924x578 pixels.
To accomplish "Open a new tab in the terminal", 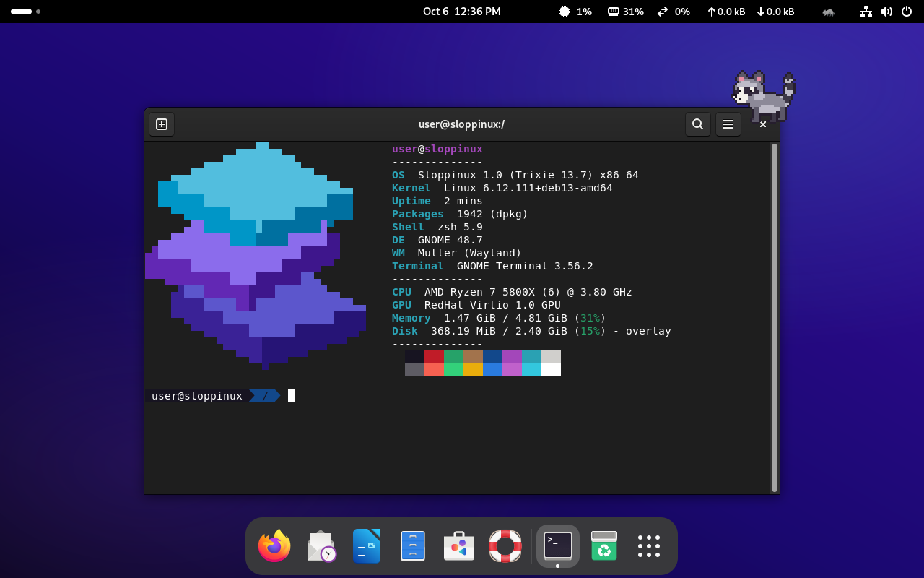I will click(x=162, y=124).
